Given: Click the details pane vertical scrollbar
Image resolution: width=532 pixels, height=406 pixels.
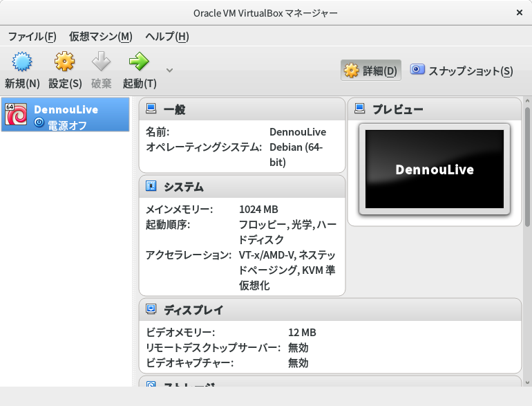Looking at the screenshot, I should click(x=527, y=167).
